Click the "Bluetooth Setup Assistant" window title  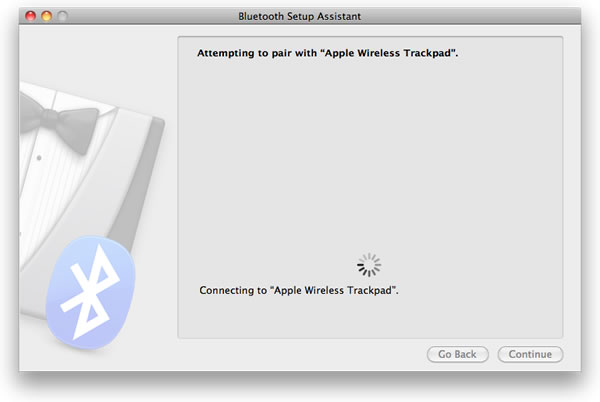[300, 17]
